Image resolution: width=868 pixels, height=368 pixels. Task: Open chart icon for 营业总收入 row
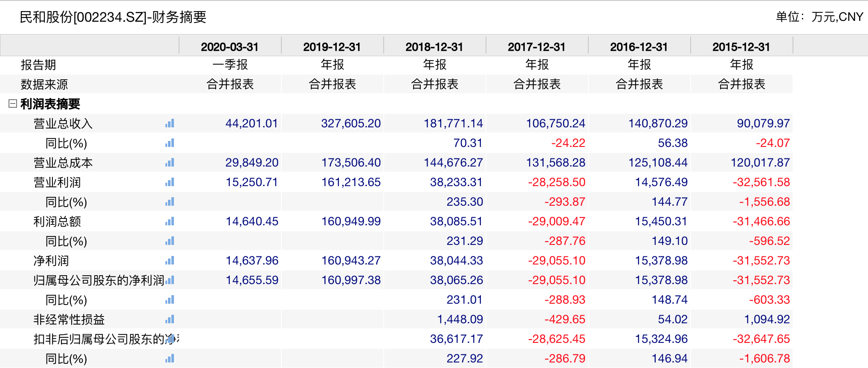[x=170, y=124]
